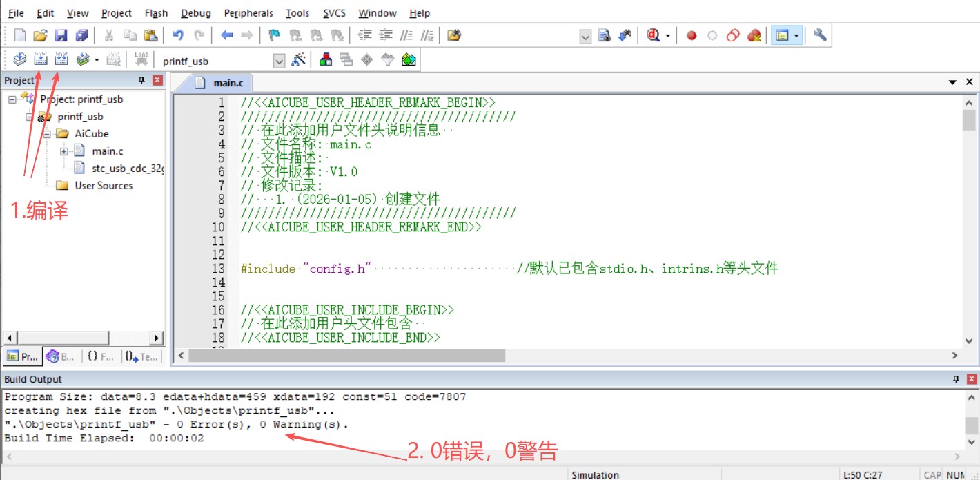Toggle a bookmark with the flag icon
The image size is (980, 480).
click(273, 35)
